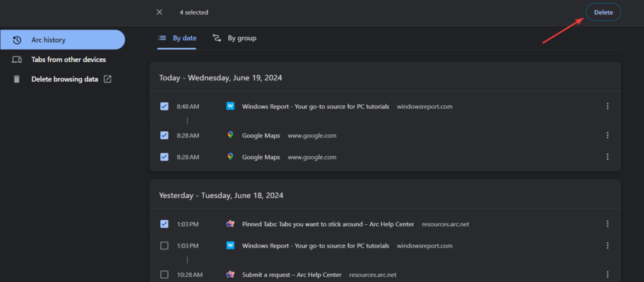
Task: Open more actions menu for 8:48 AM Windows Report
Action: pyautogui.click(x=608, y=106)
